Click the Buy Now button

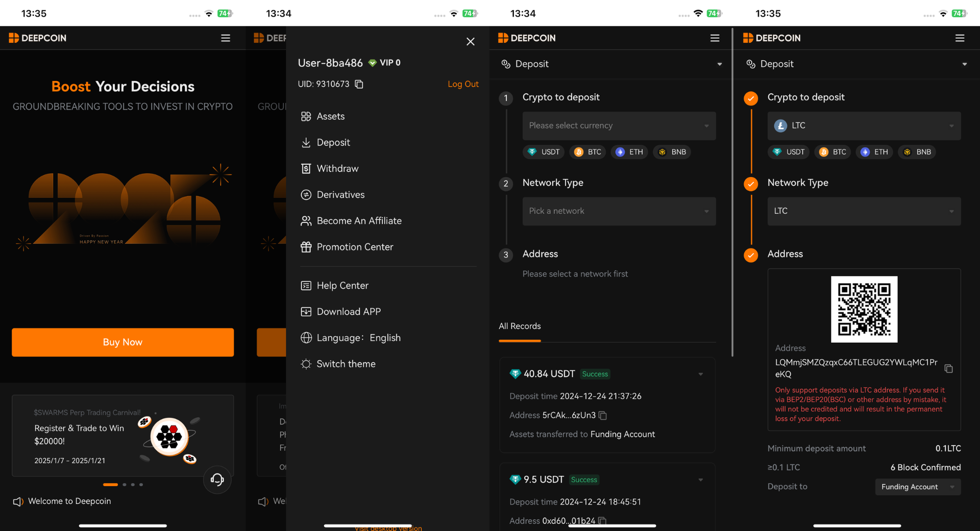[123, 342]
